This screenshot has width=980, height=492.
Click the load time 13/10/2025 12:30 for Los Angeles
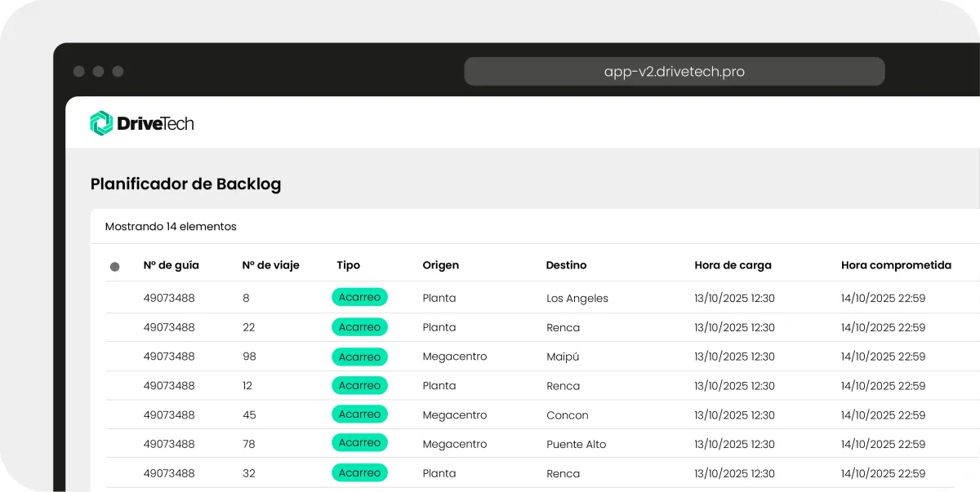coord(735,298)
